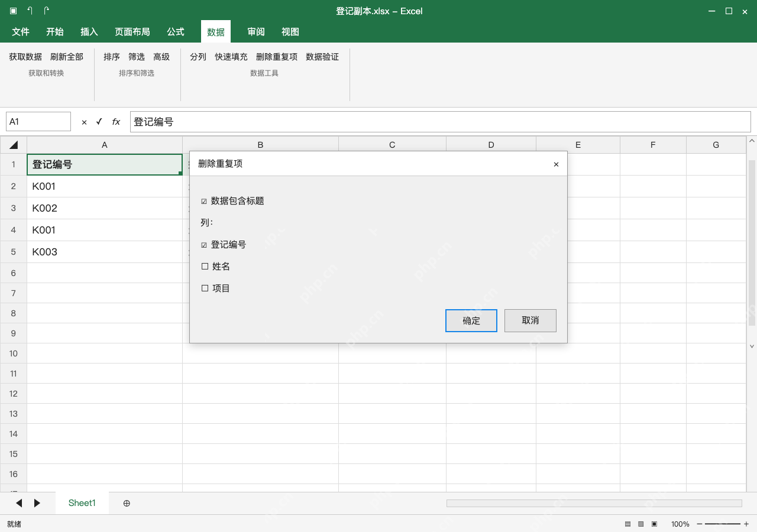The width and height of the screenshot is (757, 532).
Task: Go to the previous sheet with the left arrow
Action: tap(19, 503)
